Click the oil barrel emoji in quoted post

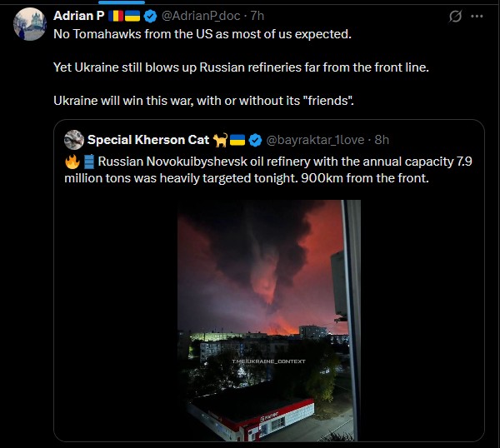coord(88,162)
